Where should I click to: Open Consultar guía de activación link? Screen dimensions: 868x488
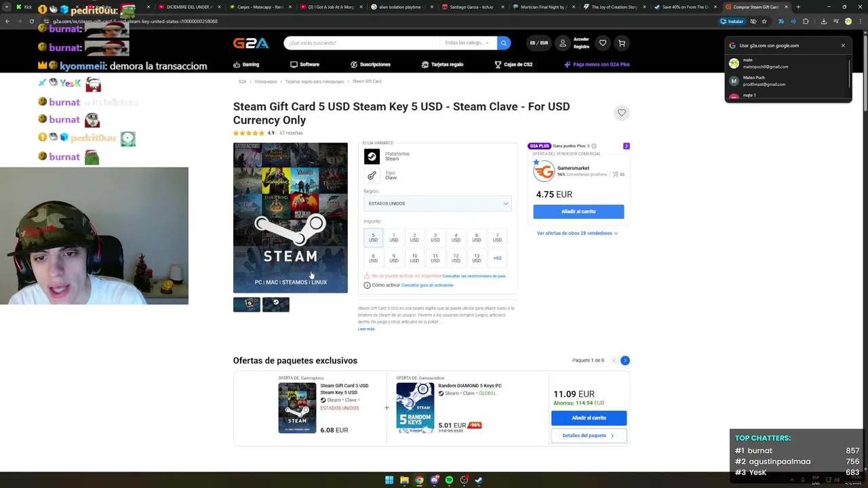427,285
